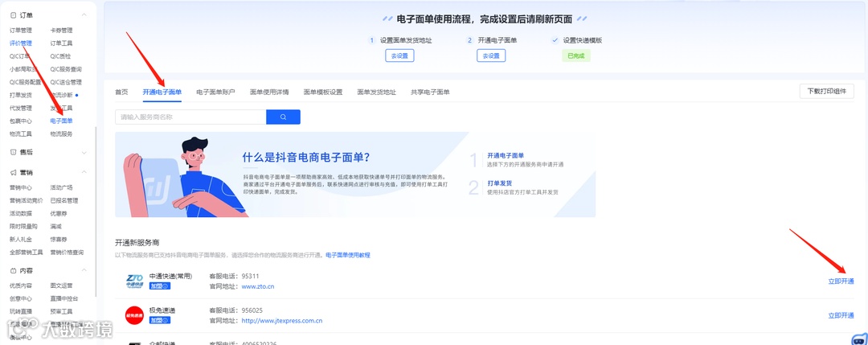Image resolution: width=868 pixels, height=345 pixels.
Task: Open the www.zto.cn website link
Action: [258, 287]
